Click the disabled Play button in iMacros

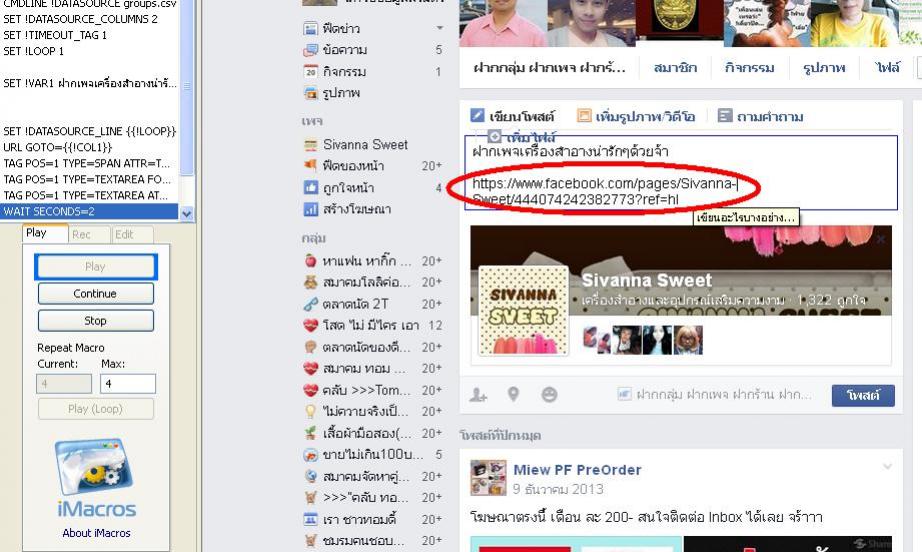pyautogui.click(x=95, y=267)
